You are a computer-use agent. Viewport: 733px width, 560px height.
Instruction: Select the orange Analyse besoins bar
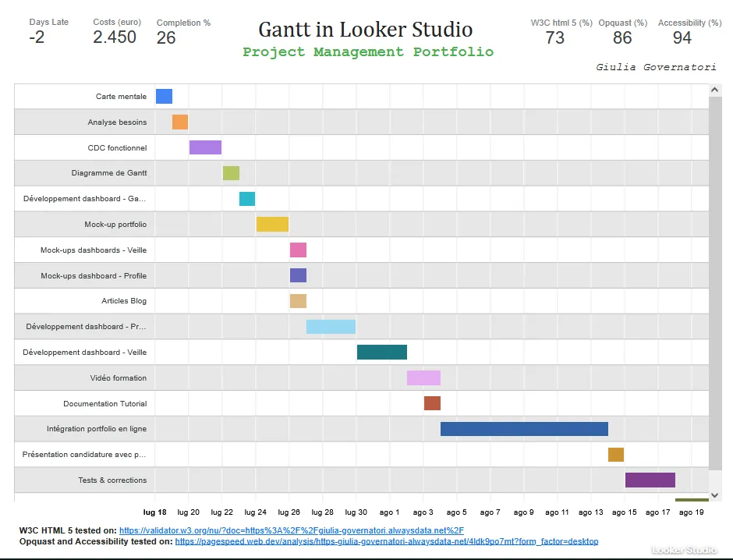(x=180, y=122)
